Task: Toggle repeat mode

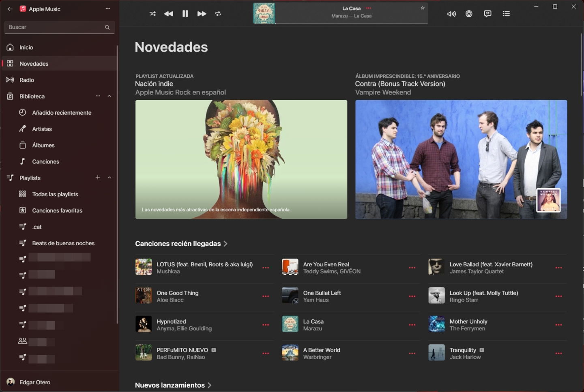Action: point(218,14)
